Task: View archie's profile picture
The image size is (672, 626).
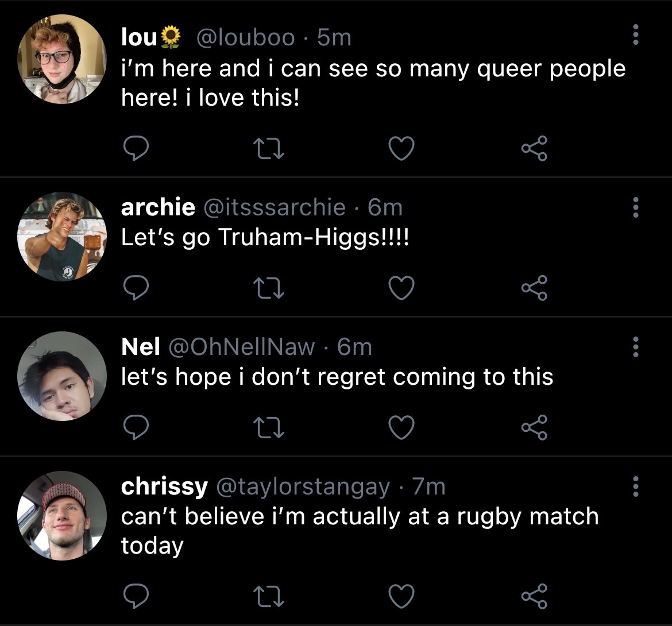Action: pos(62,237)
